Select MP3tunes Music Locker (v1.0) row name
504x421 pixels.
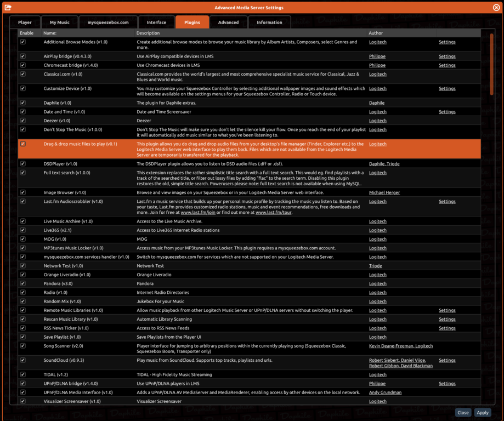point(73,248)
